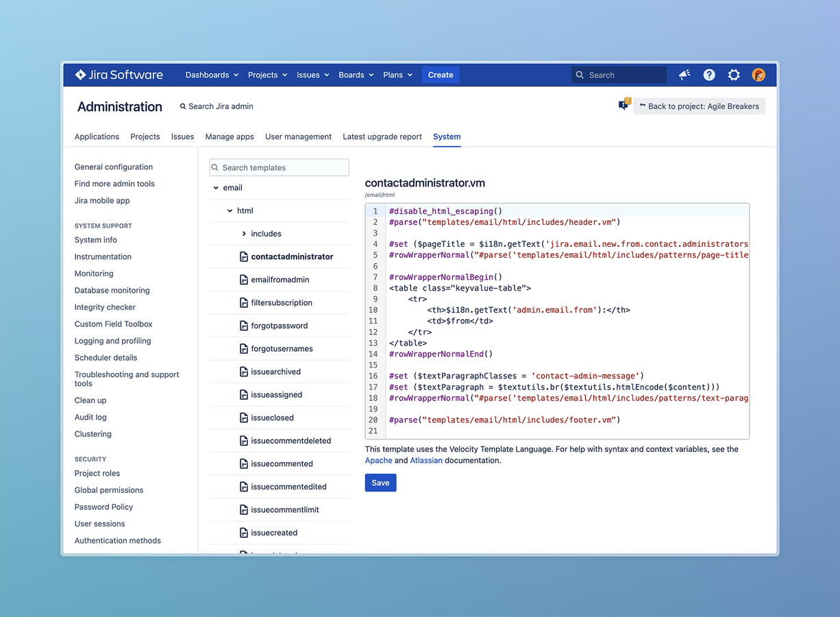
Task: Switch to the User management tab
Action: pos(298,136)
